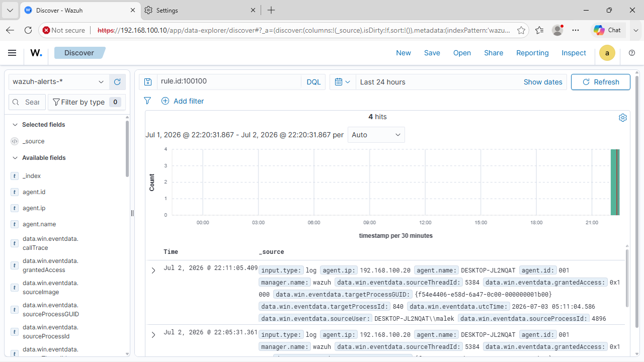
Task: Click the field search box
Action: [x=28, y=102]
